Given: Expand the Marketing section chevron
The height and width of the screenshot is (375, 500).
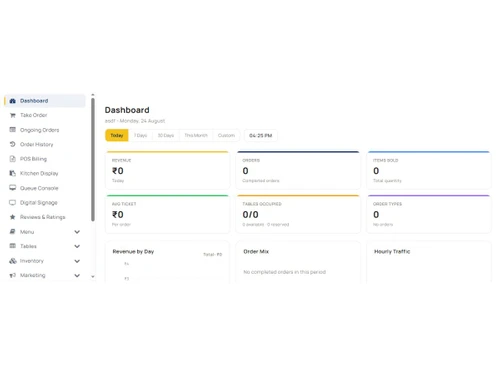Looking at the screenshot, I should pos(77,275).
